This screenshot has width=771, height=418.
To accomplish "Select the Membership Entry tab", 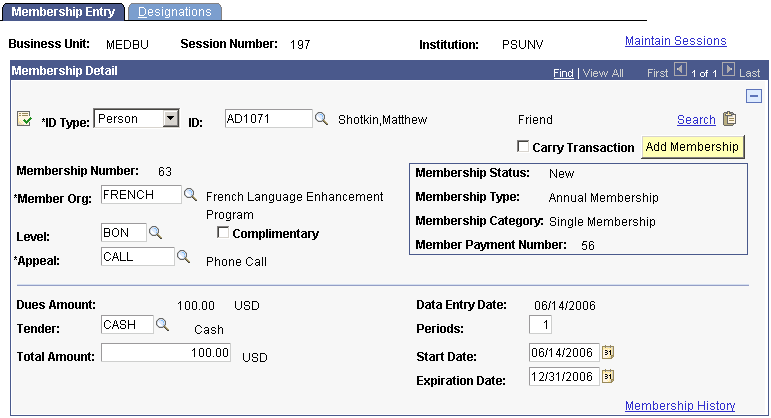I will pos(65,12).
